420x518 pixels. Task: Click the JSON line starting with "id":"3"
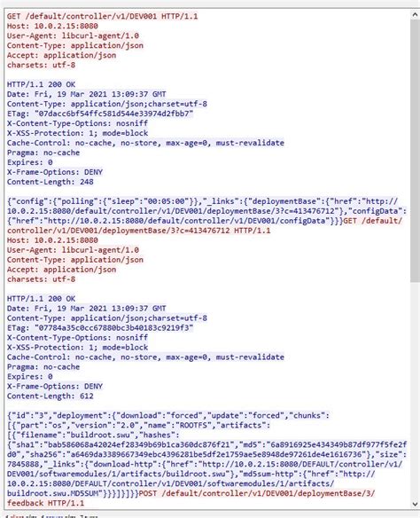tap(168, 415)
